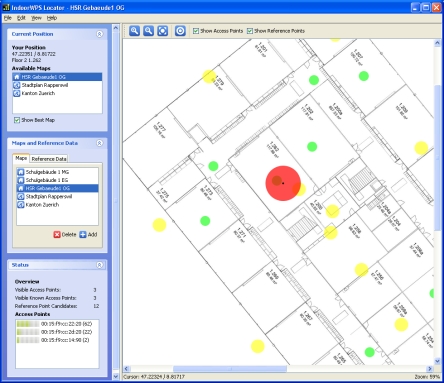Click the map vertical scrollbar down arrow

pos(437,361)
